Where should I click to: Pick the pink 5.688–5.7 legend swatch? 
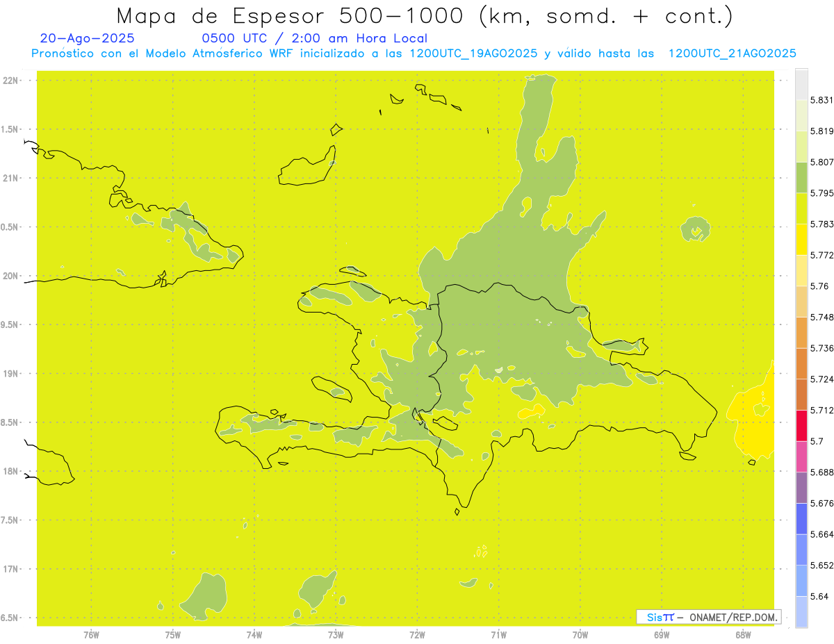click(801, 456)
